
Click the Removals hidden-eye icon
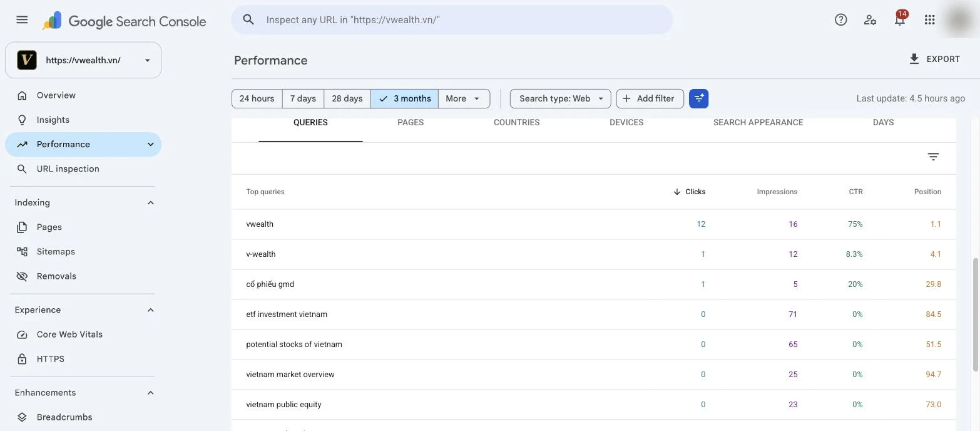coord(22,276)
